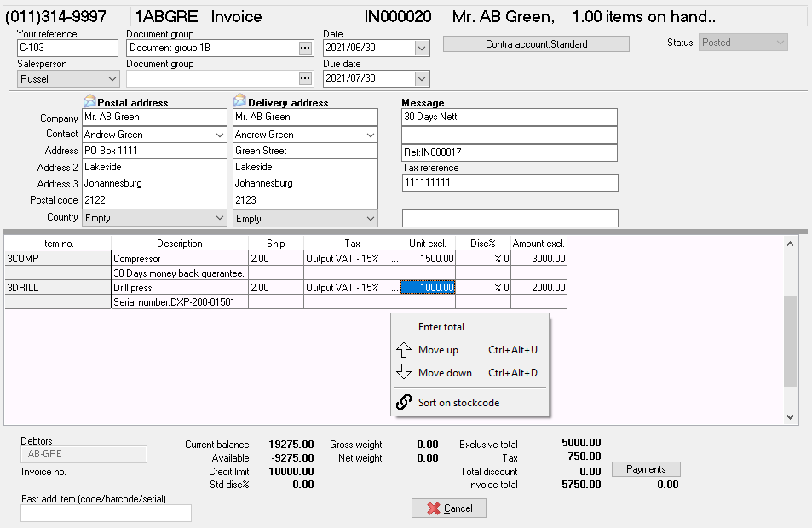The image size is (812, 528).
Task: Click the line items vertical scrollbar
Action: tap(790, 341)
